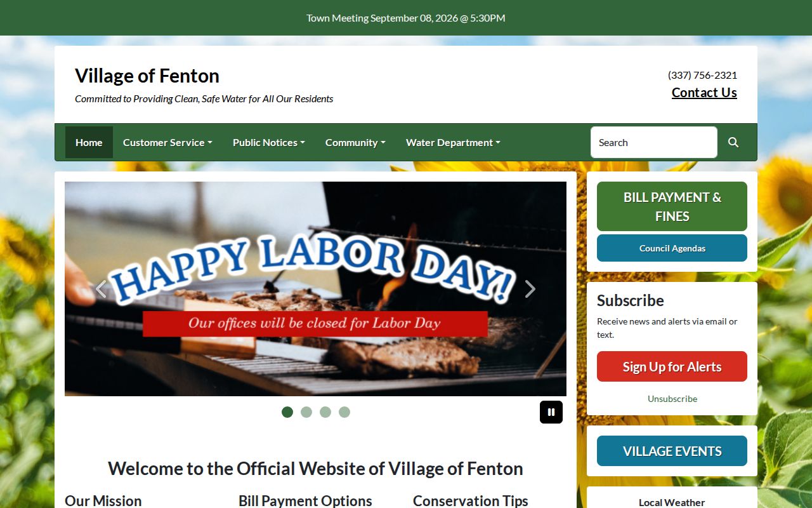The image size is (812, 508).
Task: Click the text 'Receive news and alerts via email or text.'
Action: click(667, 328)
